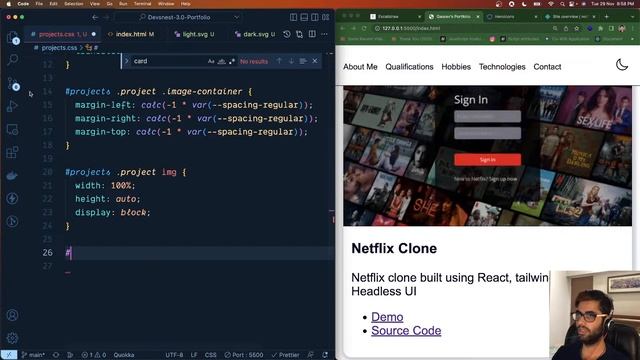
Task: Reload the page in the browser
Action: [x=363, y=29]
